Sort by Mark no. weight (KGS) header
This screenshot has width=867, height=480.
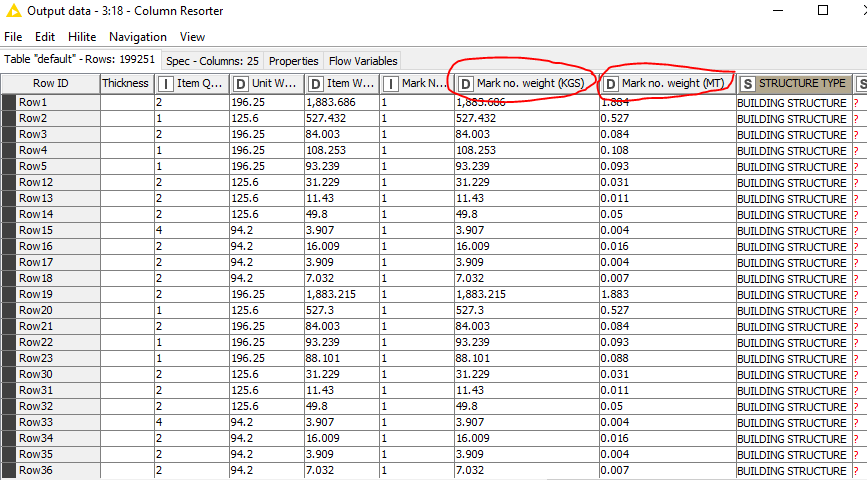527,84
